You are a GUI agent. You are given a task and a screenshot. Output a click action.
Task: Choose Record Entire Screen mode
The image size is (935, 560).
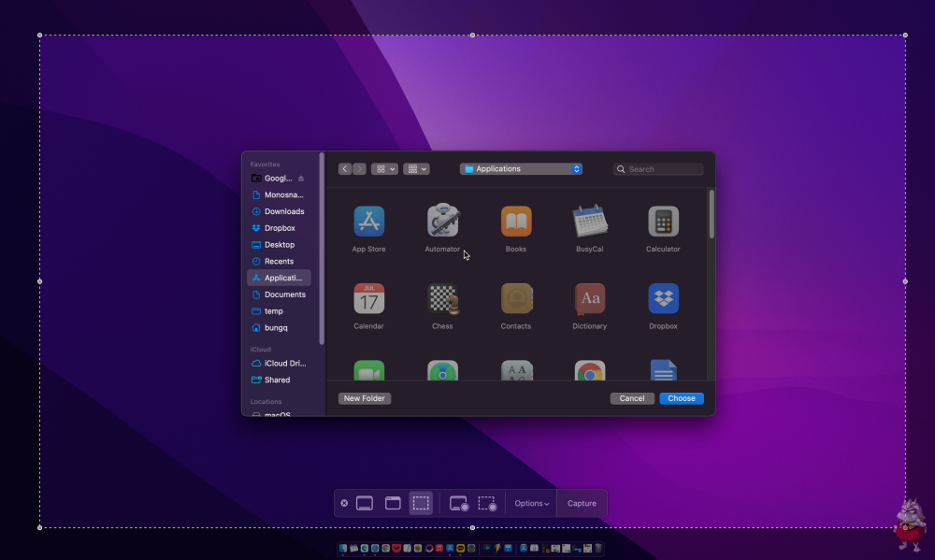pyautogui.click(x=458, y=503)
